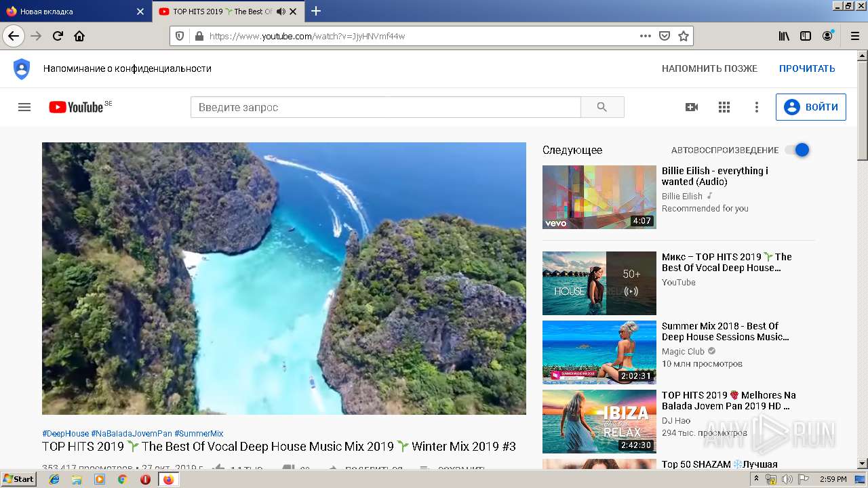Click НАПОМНИТЬ ПОЗЖЕ in the privacy reminder
Viewport: 868px width, 488px height.
[x=709, y=68]
